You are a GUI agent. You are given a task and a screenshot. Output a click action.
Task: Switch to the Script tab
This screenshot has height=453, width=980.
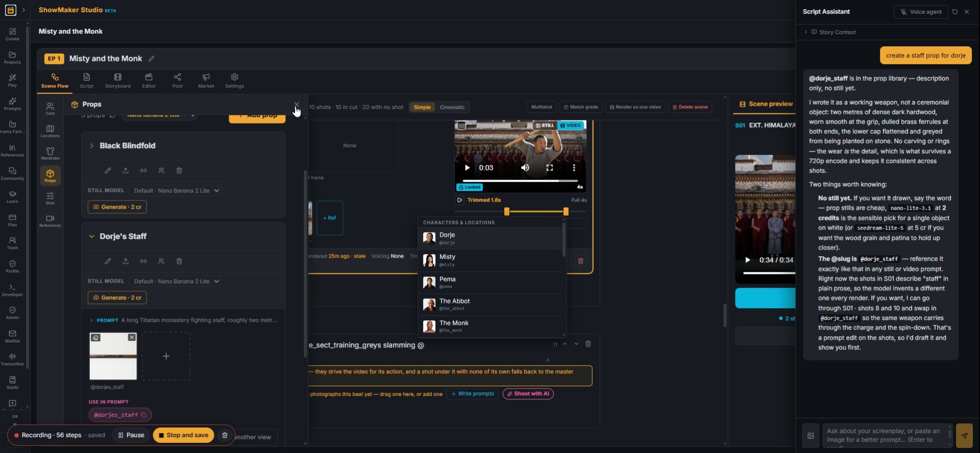click(87, 81)
